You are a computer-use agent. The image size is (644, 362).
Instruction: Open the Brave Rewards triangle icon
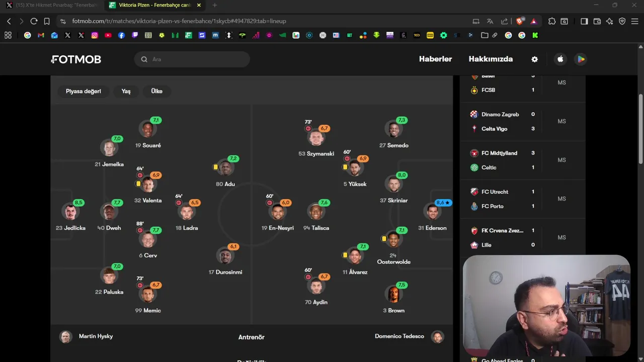pyautogui.click(x=534, y=21)
